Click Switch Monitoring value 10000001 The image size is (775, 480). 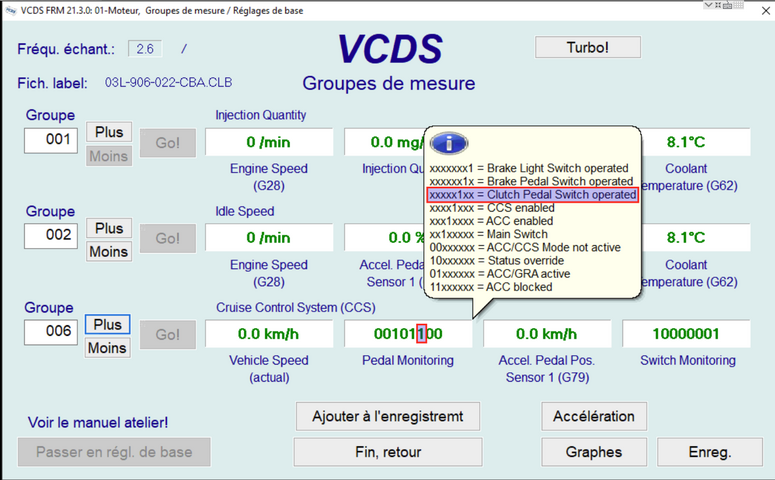686,334
